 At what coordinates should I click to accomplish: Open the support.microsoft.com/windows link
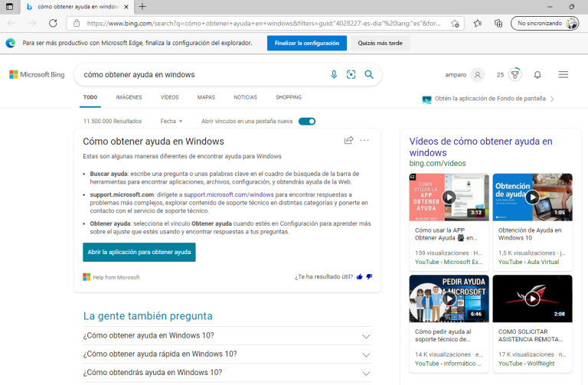[229, 194]
